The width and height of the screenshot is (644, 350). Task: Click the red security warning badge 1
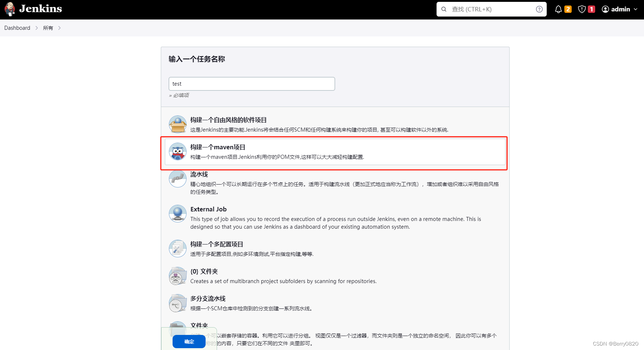click(x=591, y=9)
